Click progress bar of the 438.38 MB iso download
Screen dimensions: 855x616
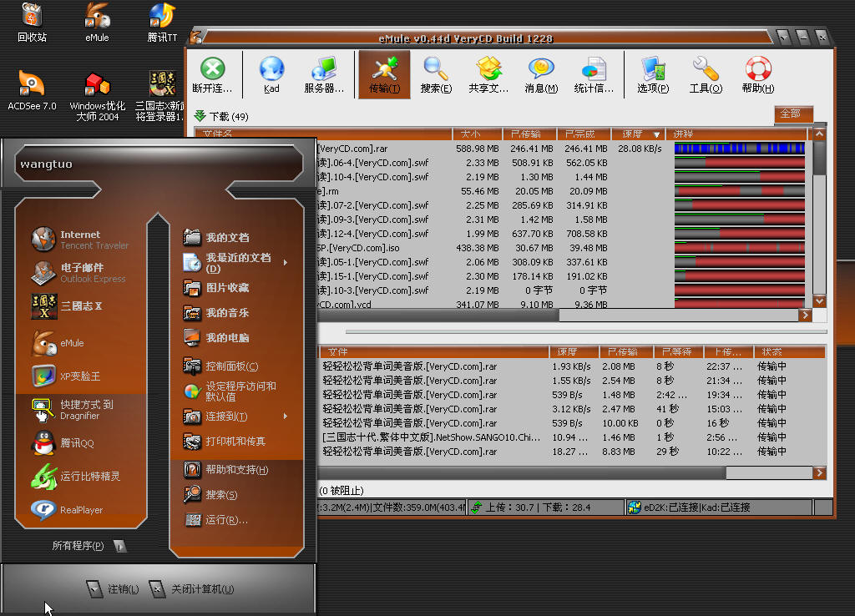tap(740, 248)
